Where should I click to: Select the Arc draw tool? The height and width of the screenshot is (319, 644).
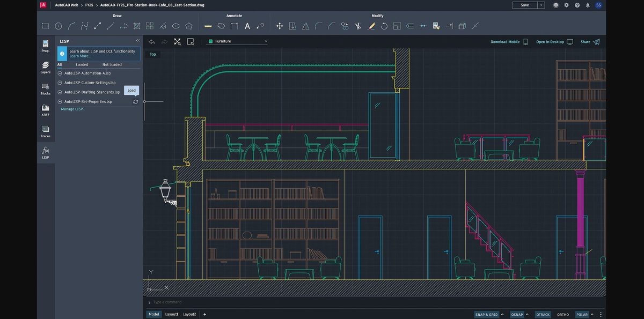click(x=71, y=26)
